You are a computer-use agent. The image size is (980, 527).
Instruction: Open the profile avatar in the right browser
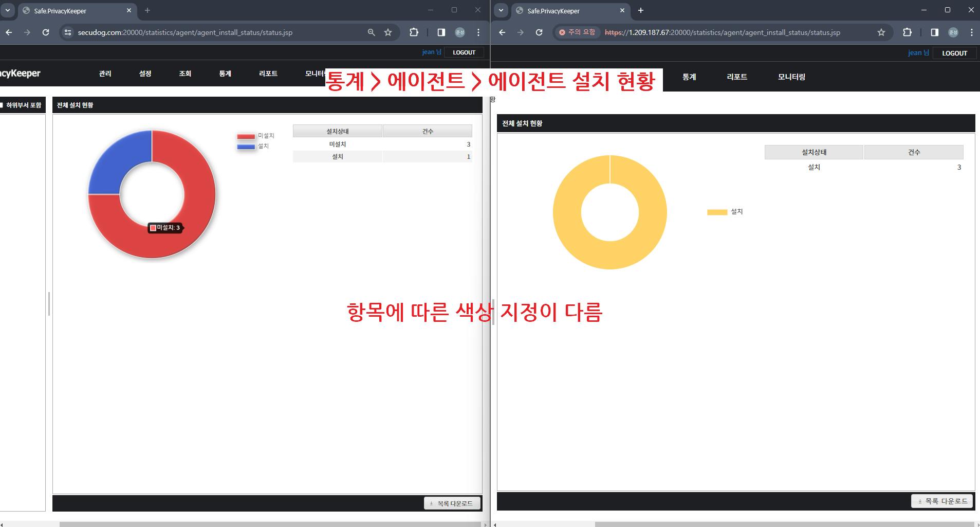[x=953, y=32]
